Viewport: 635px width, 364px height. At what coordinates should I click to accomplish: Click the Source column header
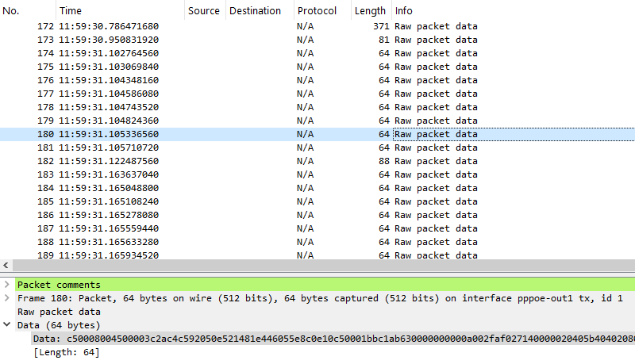[x=205, y=10]
